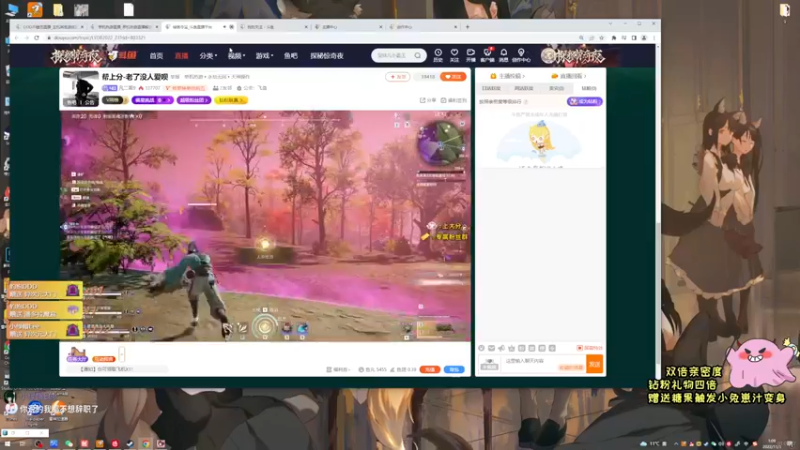Expand the small arrow beside the gift icons
Viewport: 800px width, 450px height.
click(121, 354)
